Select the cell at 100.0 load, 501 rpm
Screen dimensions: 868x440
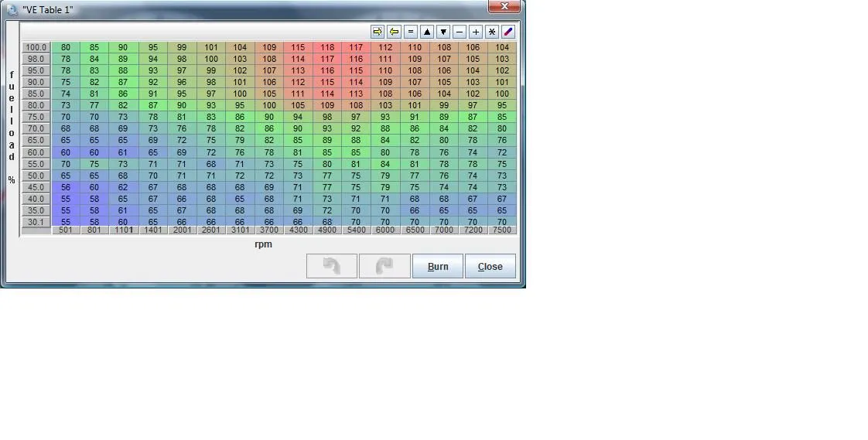point(66,47)
